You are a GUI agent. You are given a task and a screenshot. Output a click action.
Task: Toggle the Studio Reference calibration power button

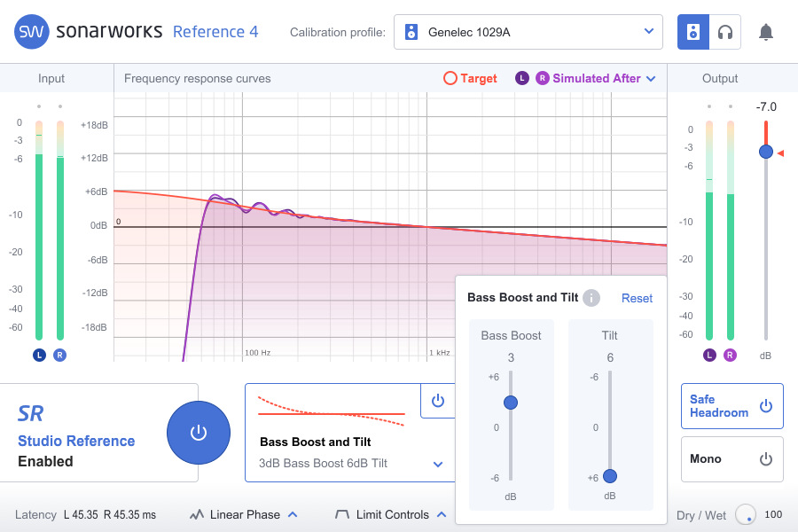[x=199, y=433]
